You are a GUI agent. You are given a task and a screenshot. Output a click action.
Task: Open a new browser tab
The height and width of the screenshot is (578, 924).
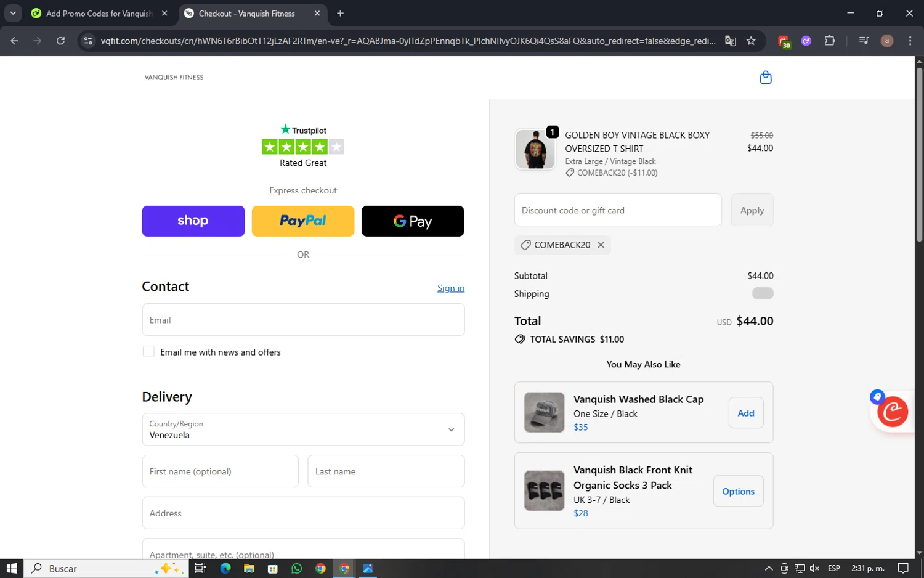coord(340,14)
